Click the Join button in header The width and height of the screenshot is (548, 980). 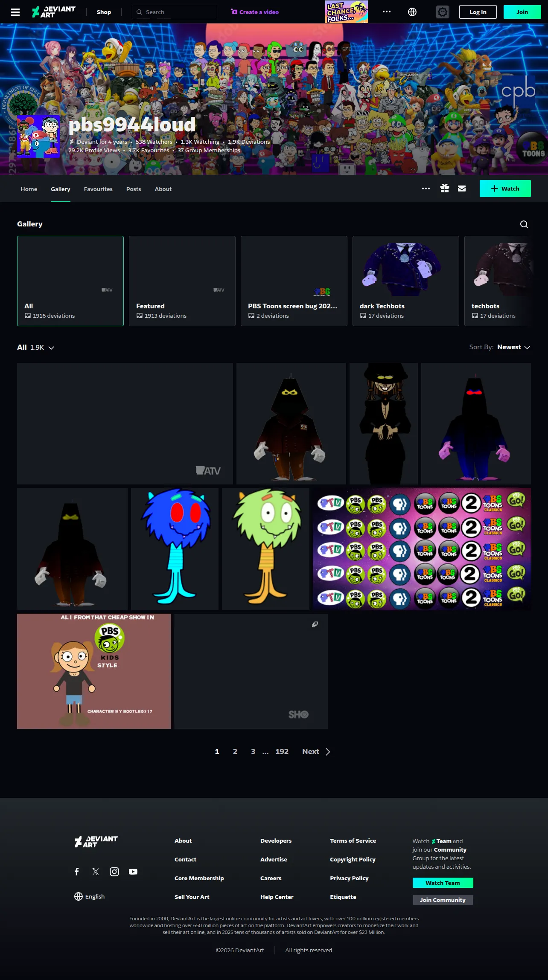(522, 12)
